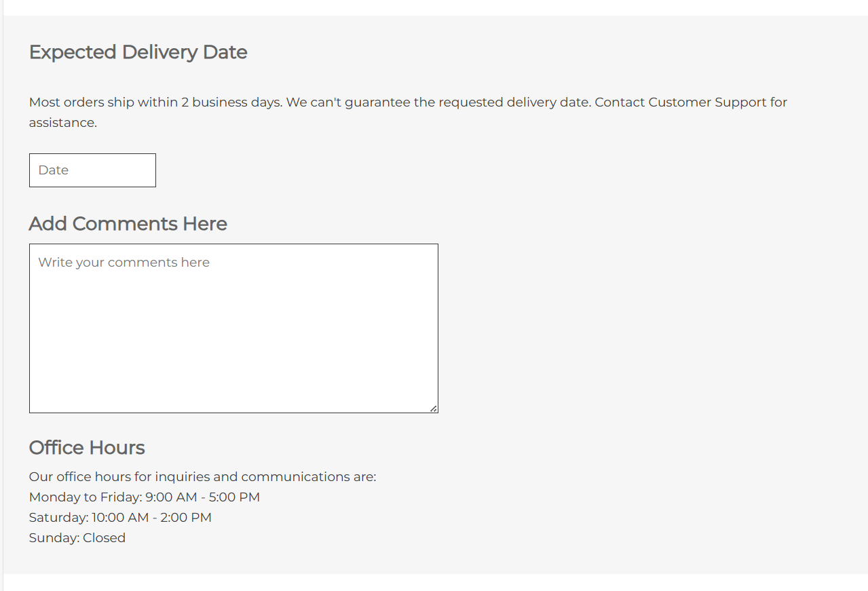Click the 'Our office hours for' text

coord(90,477)
